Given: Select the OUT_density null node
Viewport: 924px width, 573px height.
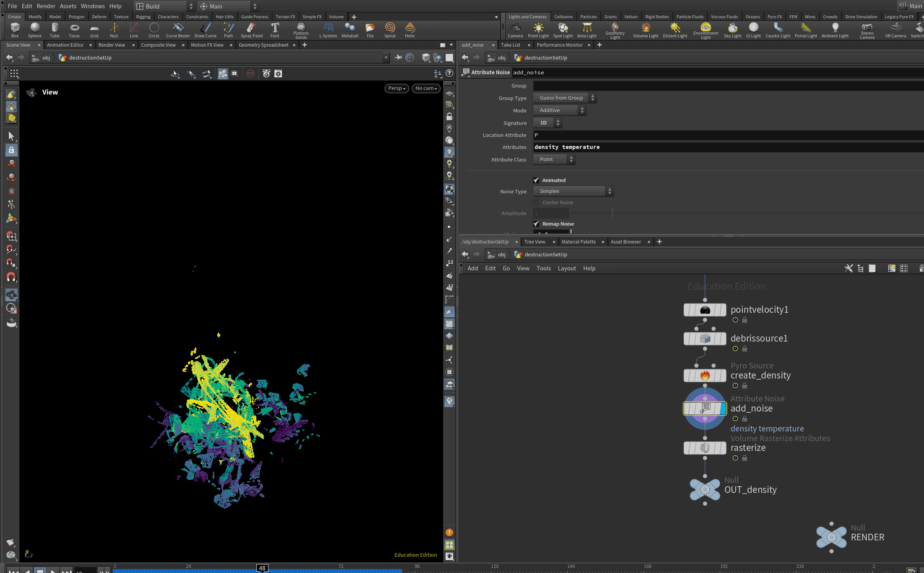Looking at the screenshot, I should pyautogui.click(x=705, y=489).
